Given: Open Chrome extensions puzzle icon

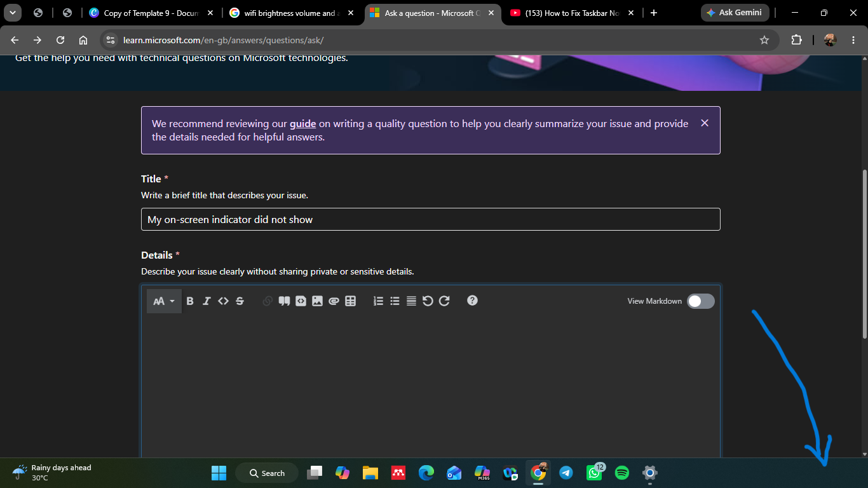Looking at the screenshot, I should [796, 40].
